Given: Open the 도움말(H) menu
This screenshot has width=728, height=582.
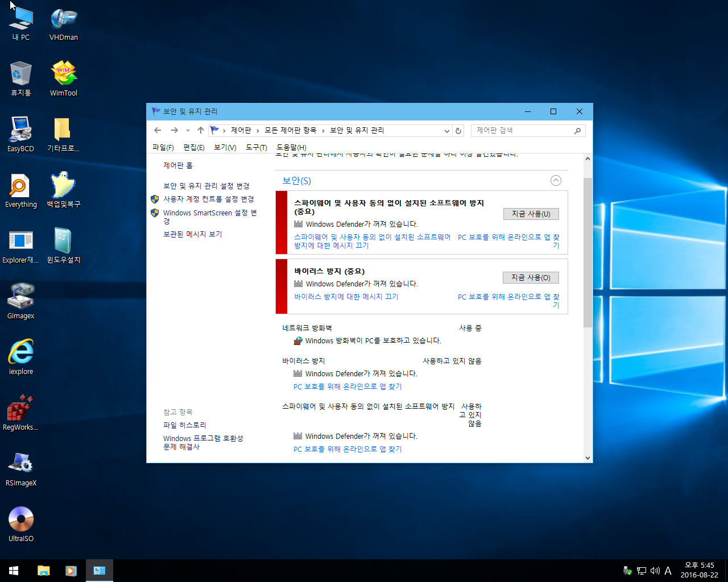Looking at the screenshot, I should click(x=291, y=147).
